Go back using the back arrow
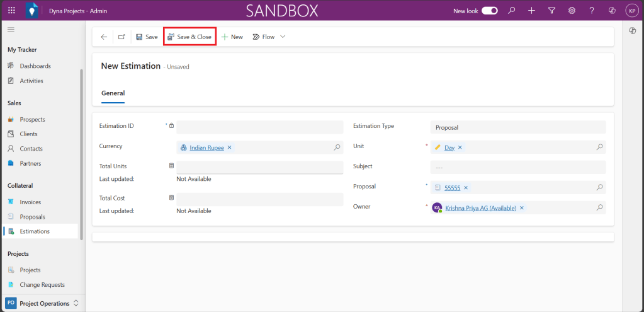This screenshot has width=644, height=312. (104, 37)
